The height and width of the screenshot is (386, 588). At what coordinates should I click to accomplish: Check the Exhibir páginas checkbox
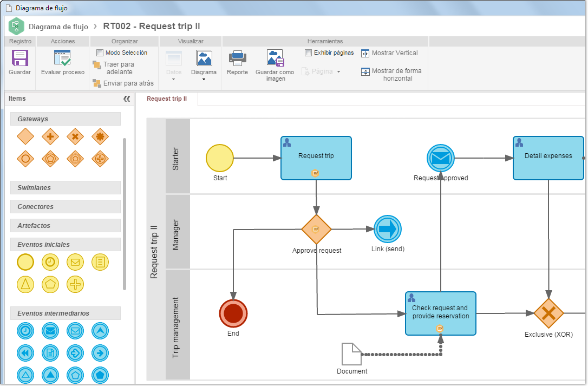click(308, 53)
